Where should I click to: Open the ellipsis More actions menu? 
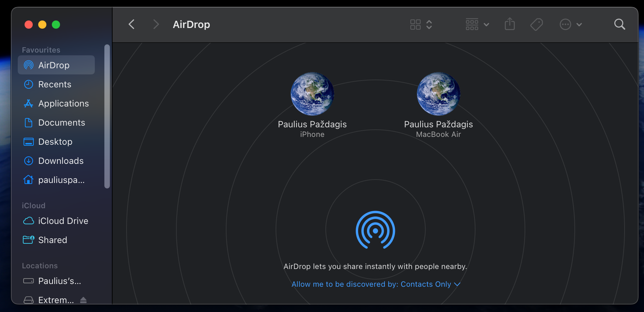click(571, 25)
